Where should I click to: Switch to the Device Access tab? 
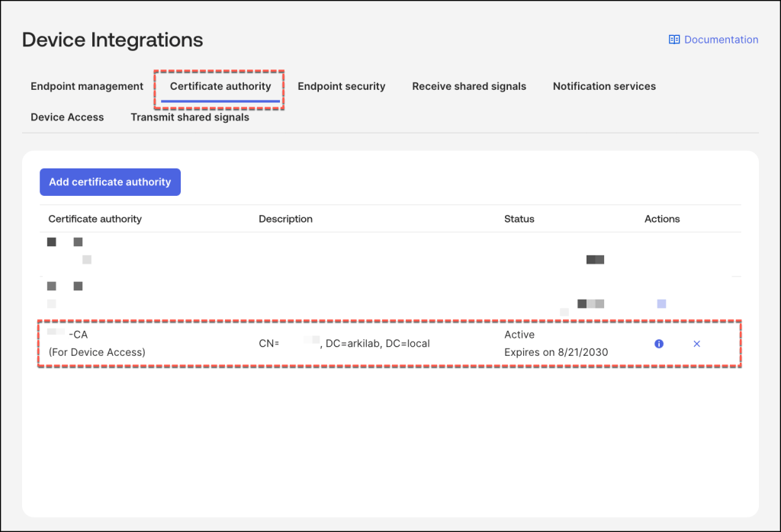[67, 117]
